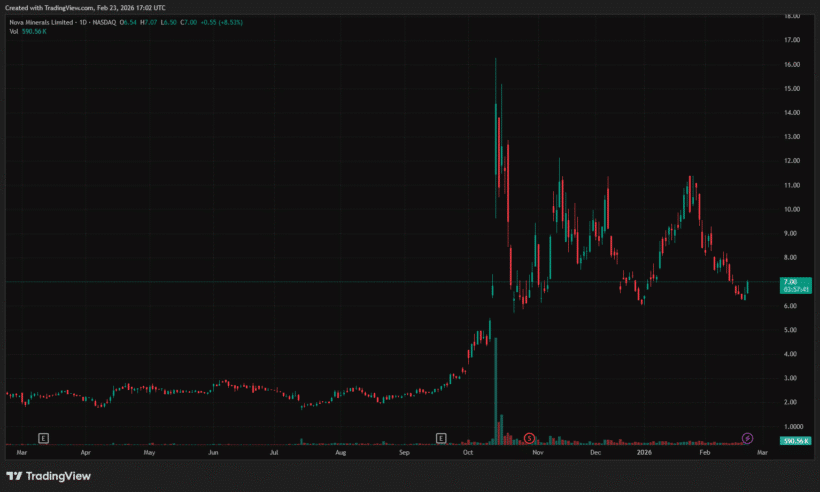Click the Oct label on time axis
The image size is (820, 492).
(468, 453)
